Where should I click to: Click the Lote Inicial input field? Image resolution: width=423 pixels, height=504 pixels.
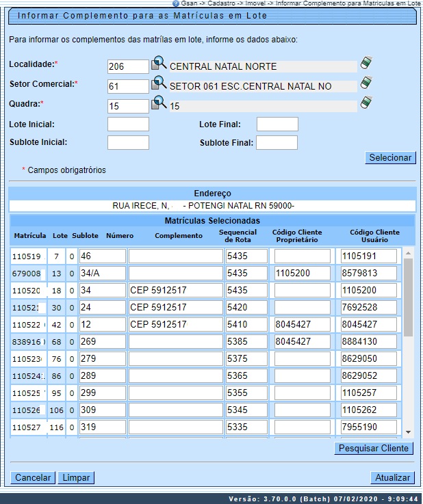click(x=128, y=124)
